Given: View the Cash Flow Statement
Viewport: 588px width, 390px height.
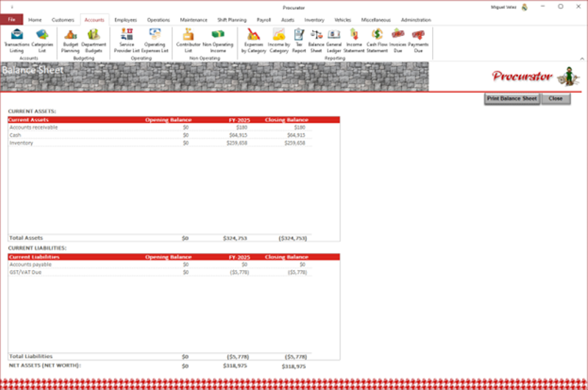Looking at the screenshot, I should [376, 39].
